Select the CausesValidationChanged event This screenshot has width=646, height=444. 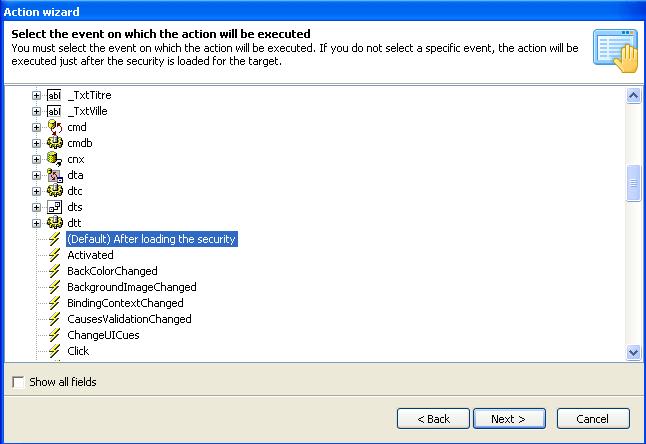pos(129,319)
